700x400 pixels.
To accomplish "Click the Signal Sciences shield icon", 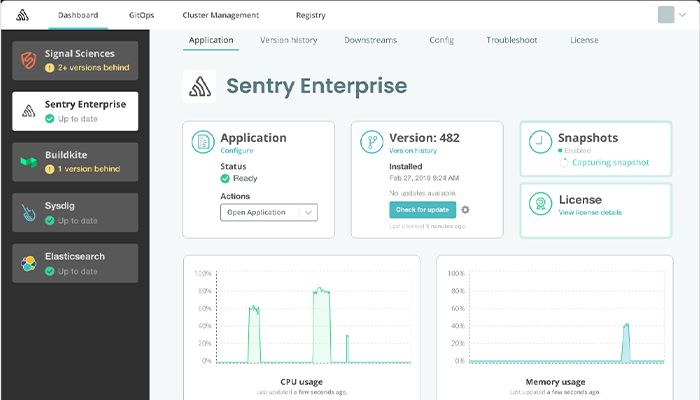I will click(x=29, y=59).
